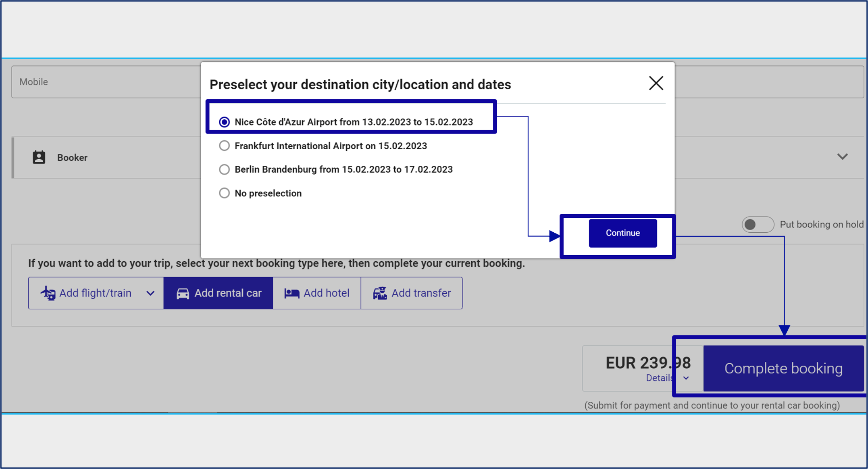Viewport: 868px width, 469px height.
Task: Click the EUR 239.98 total price
Action: click(648, 363)
